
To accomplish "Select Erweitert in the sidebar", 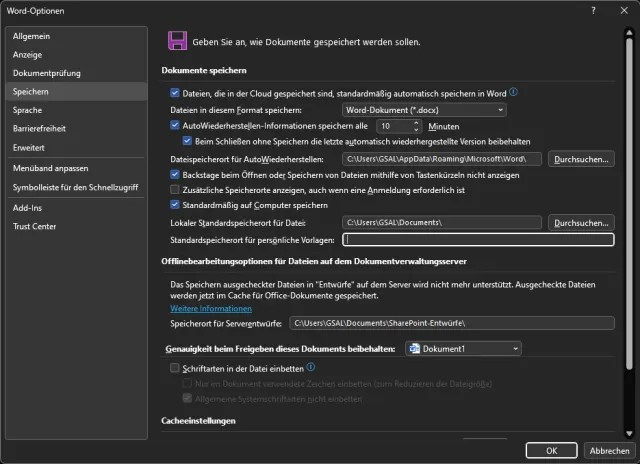I will click(x=29, y=147).
